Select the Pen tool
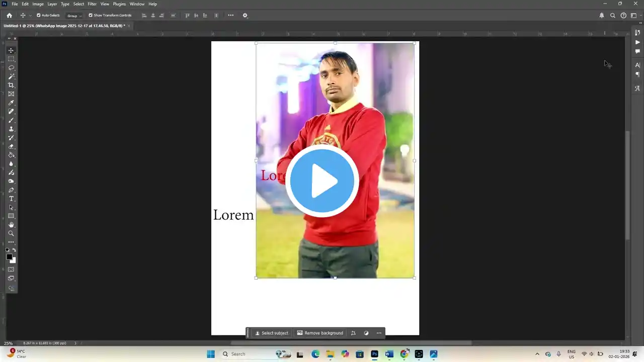The width and height of the screenshot is (644, 362). pos(11,190)
